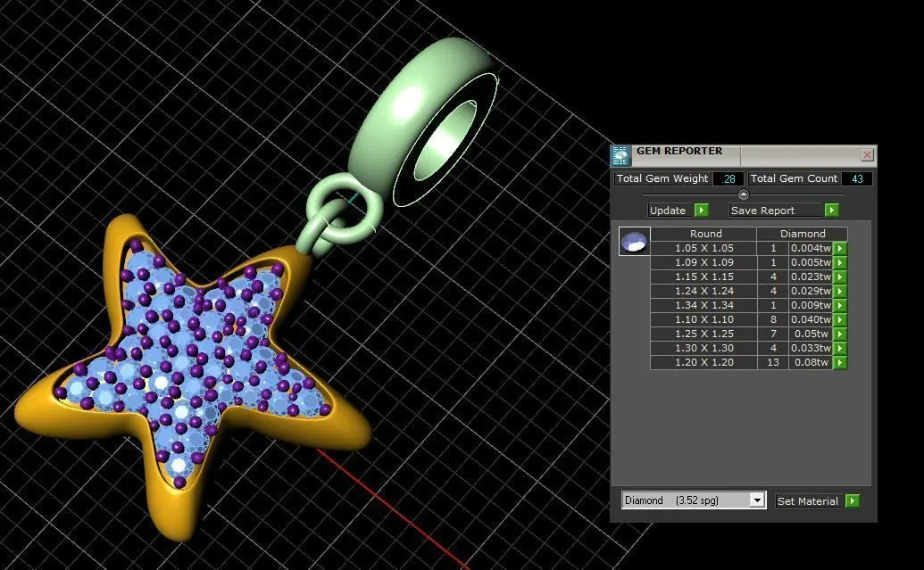Select the round gem thumbnail icon
The width and height of the screenshot is (924, 570).
coord(634,241)
